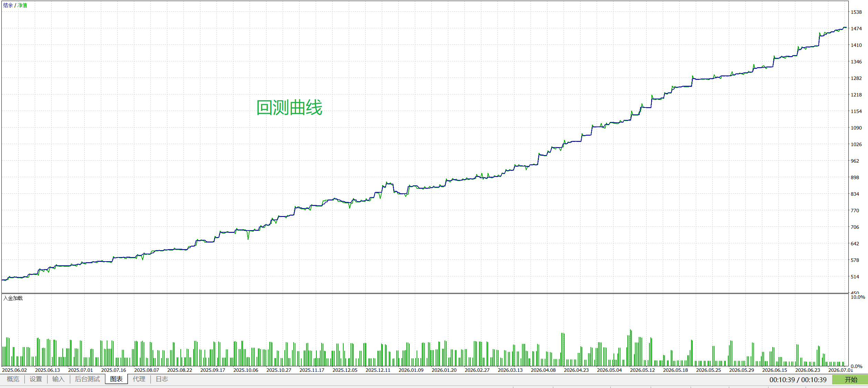Click the 结余 legend label
Screen dimensions: 868x388
tap(8, 5)
